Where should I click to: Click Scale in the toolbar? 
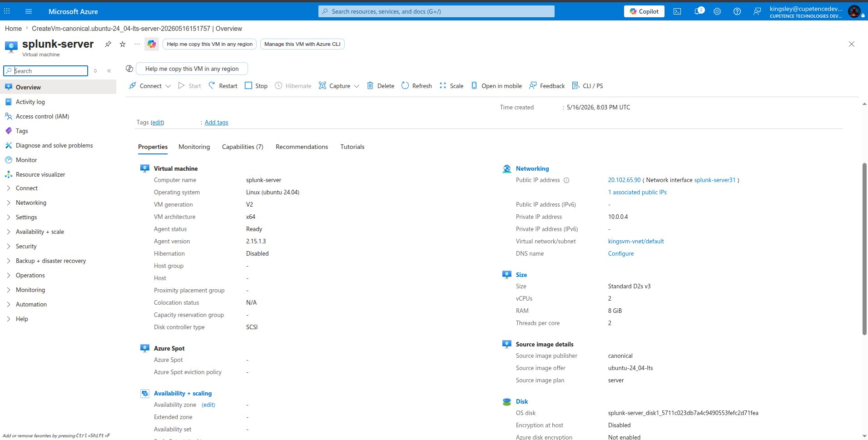pyautogui.click(x=451, y=86)
